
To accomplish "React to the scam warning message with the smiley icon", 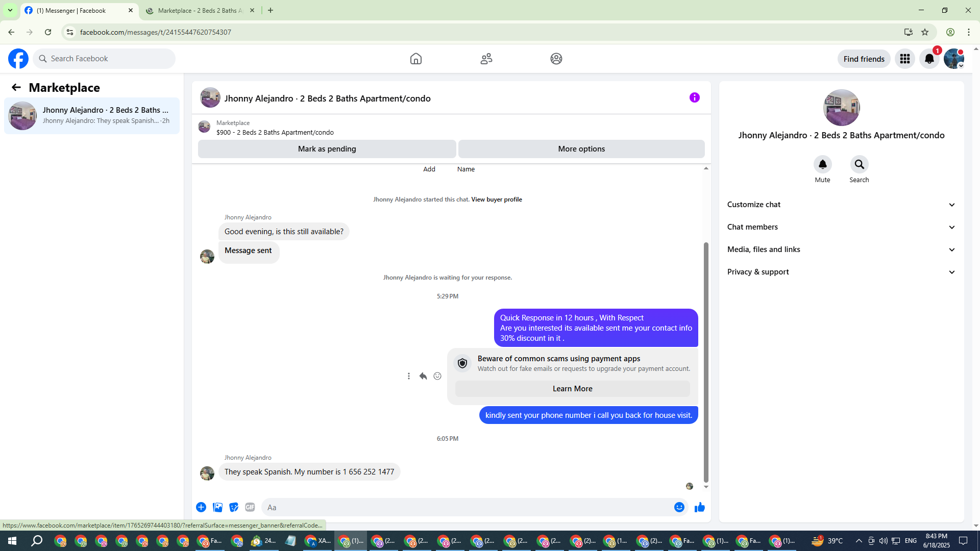I will (437, 376).
